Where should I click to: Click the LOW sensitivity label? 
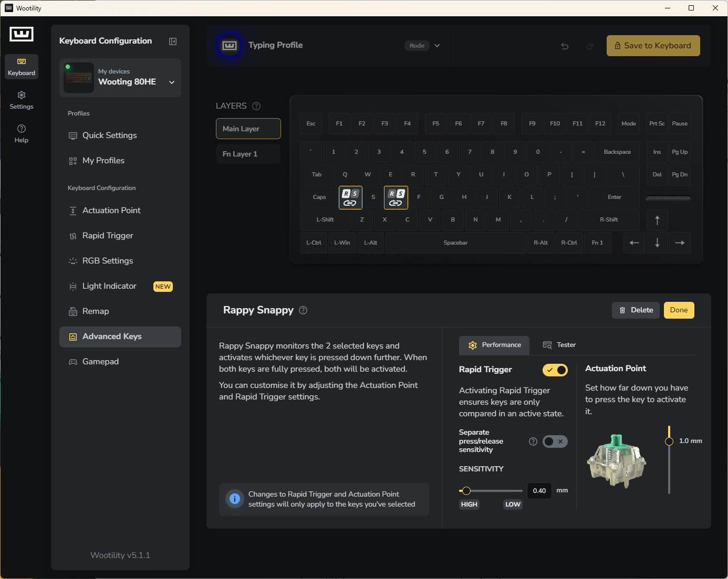point(513,504)
